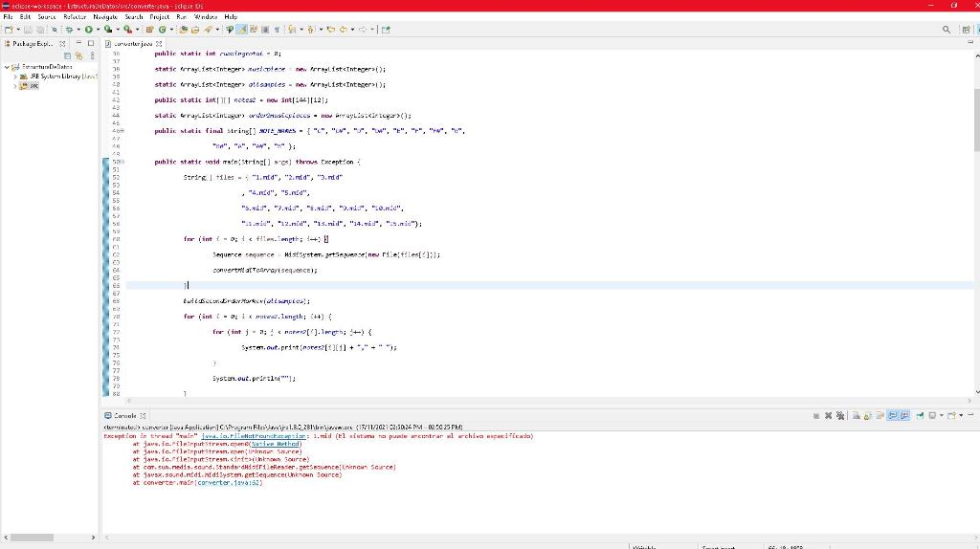This screenshot has width=980, height=549.
Task: Open the New Console View dropdown
Action: tap(961, 415)
